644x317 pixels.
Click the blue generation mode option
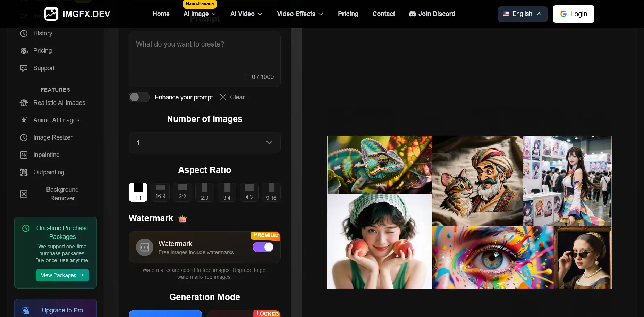coord(166,314)
